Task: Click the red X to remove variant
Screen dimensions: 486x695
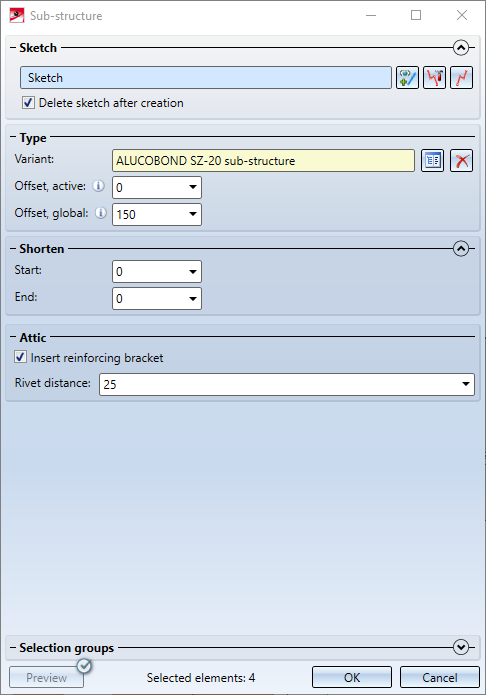Action: [461, 160]
